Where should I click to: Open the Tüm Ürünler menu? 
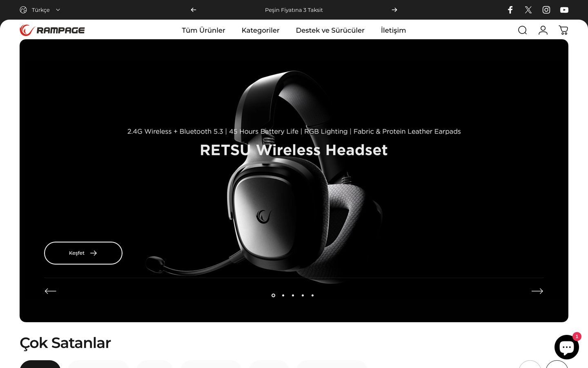coord(203,30)
